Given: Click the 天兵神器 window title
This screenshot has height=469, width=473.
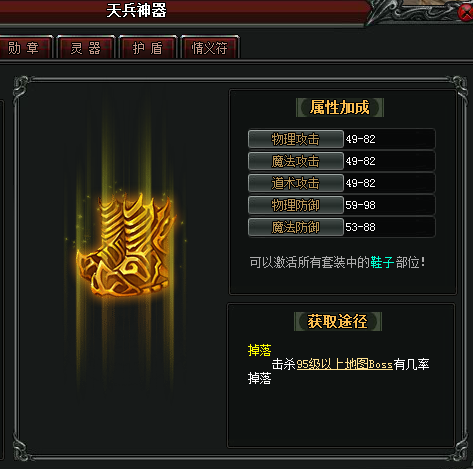Looking at the screenshot, I should [x=136, y=11].
